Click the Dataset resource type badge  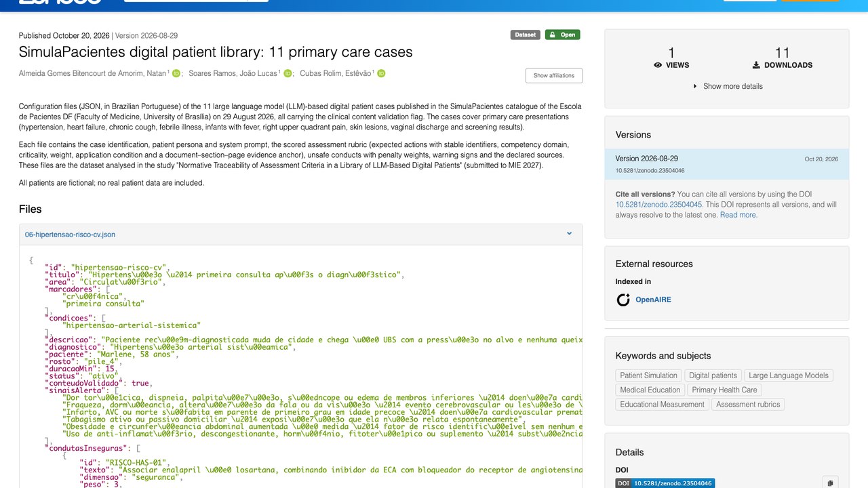click(x=525, y=35)
